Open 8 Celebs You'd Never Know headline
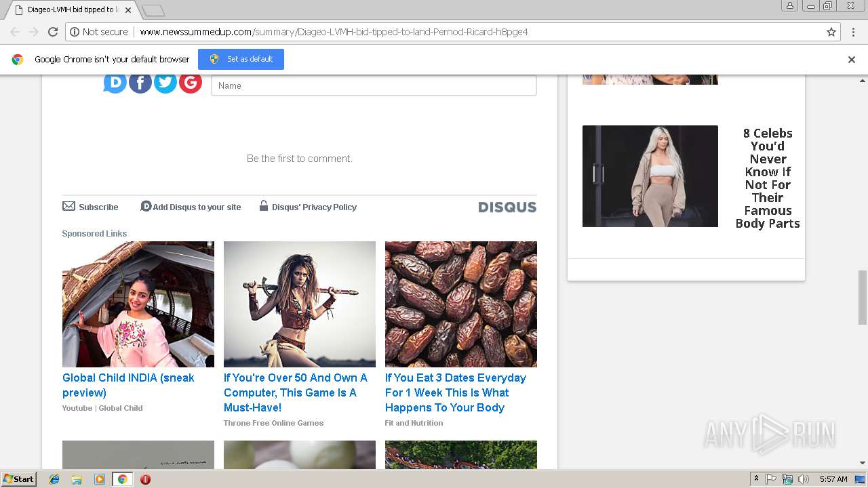 tap(768, 178)
